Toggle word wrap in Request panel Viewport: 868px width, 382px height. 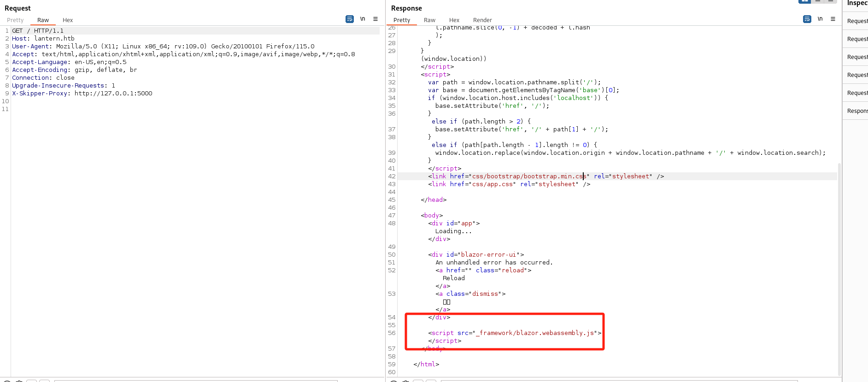350,19
